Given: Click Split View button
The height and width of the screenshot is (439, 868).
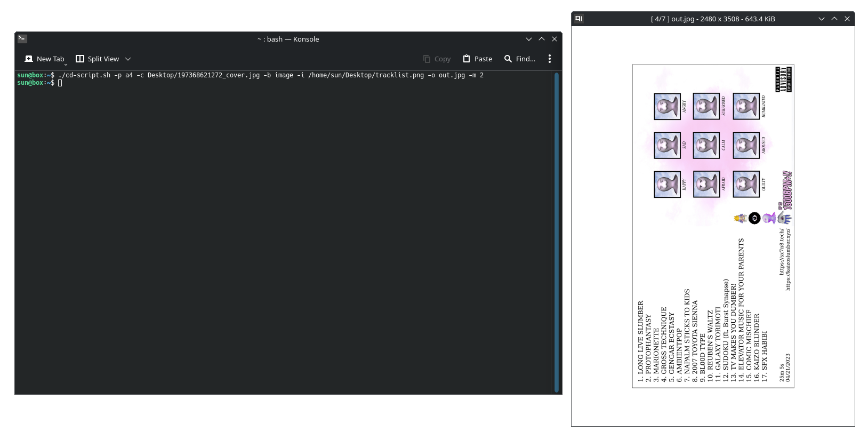Looking at the screenshot, I should (x=98, y=59).
